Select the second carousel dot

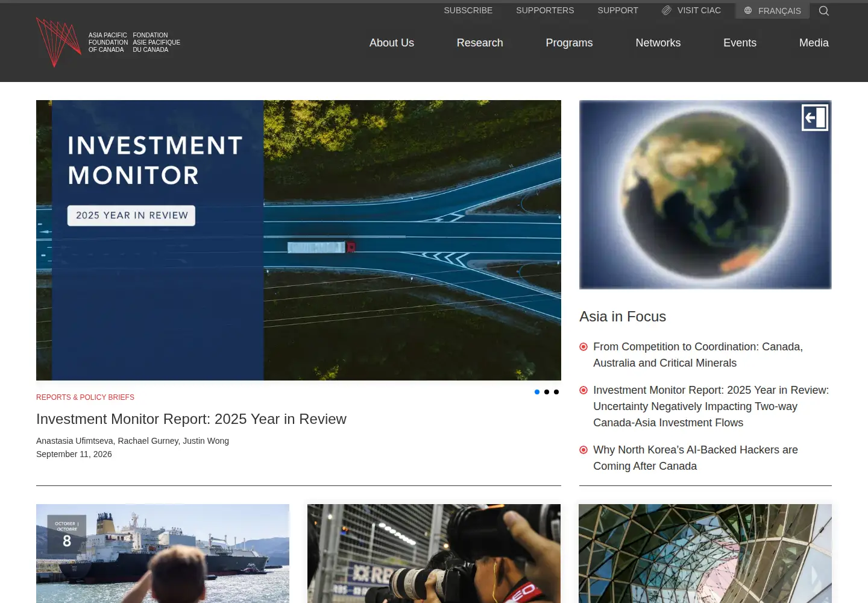[x=547, y=392]
